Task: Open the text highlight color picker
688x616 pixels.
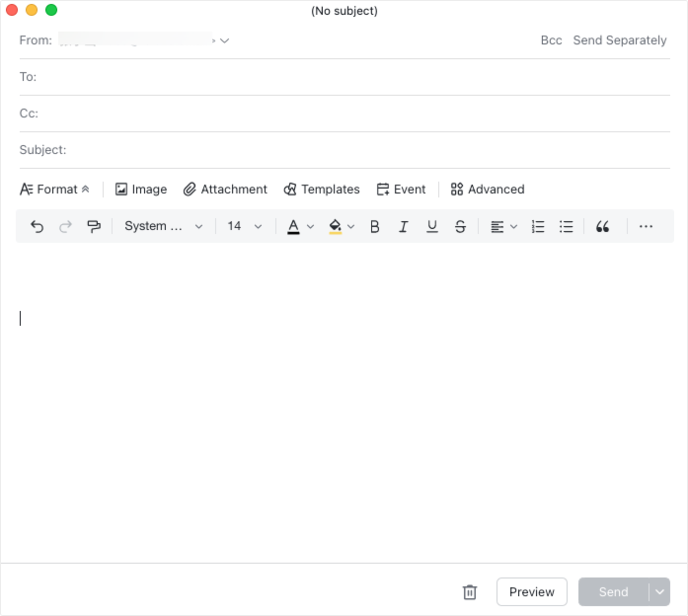Action: (x=341, y=226)
